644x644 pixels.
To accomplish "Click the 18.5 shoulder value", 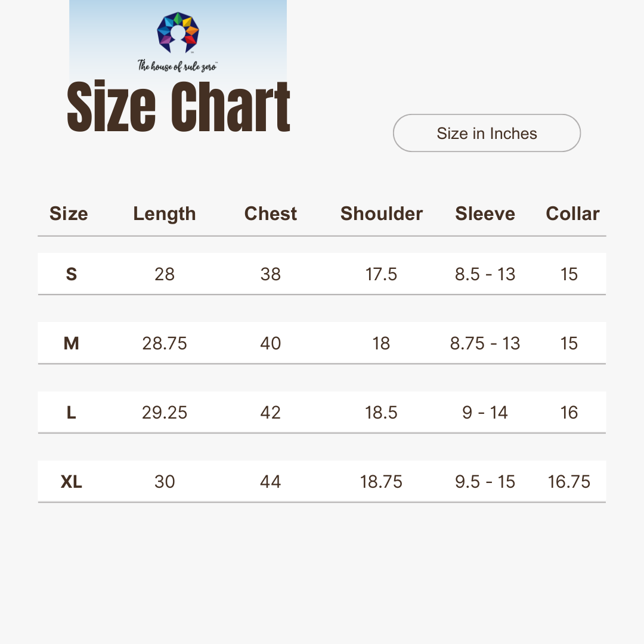I will 381,413.
